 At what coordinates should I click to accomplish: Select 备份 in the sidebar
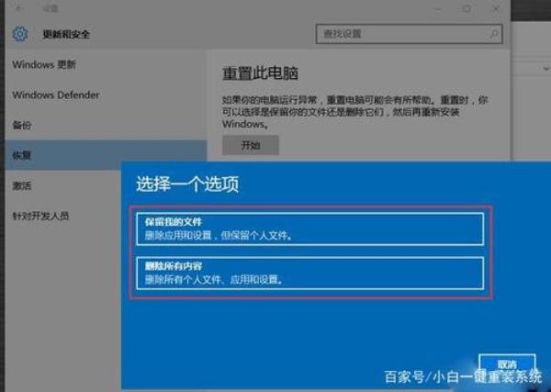coord(22,125)
